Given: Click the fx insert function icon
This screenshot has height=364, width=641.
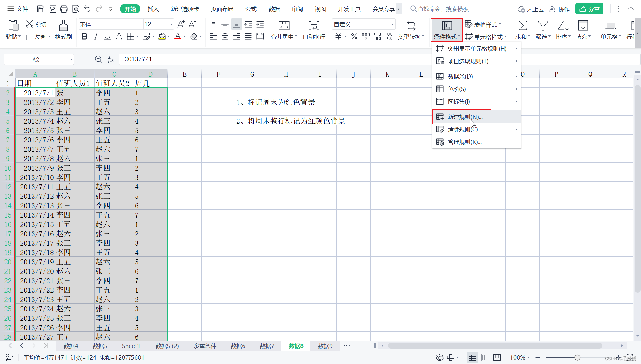Looking at the screenshot, I should [111, 59].
